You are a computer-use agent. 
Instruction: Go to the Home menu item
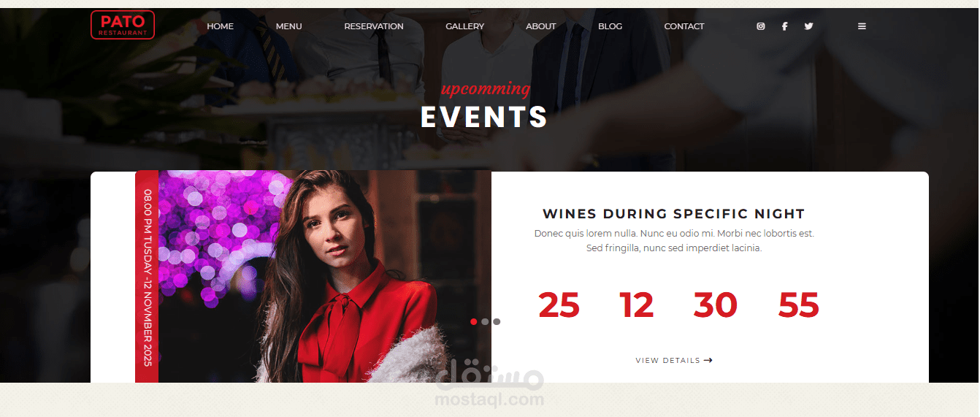pyautogui.click(x=220, y=26)
